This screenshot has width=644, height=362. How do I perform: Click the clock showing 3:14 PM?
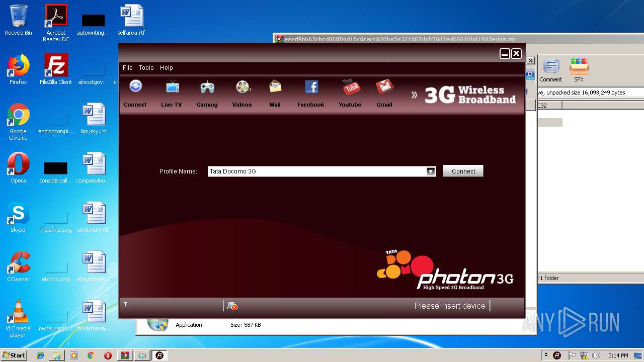(618, 355)
